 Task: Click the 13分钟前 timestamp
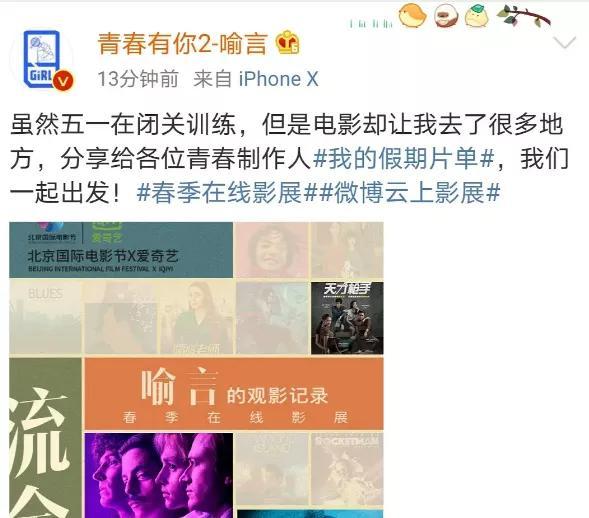click(x=138, y=79)
